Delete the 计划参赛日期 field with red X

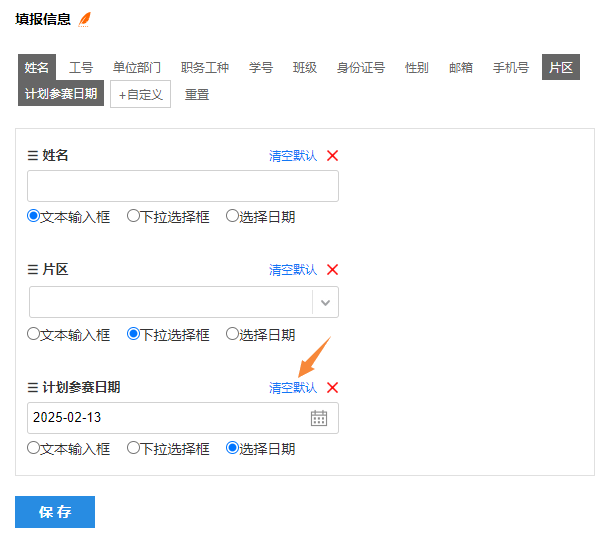pyautogui.click(x=333, y=388)
